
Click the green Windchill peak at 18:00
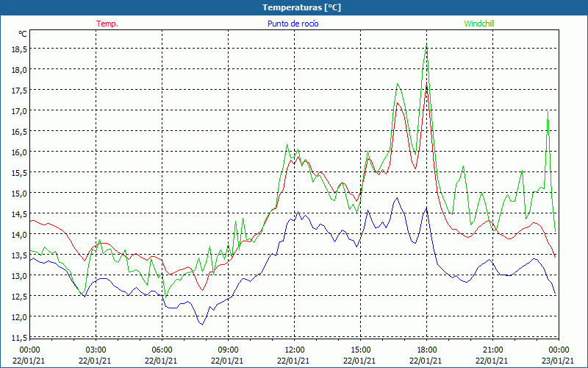(x=427, y=46)
